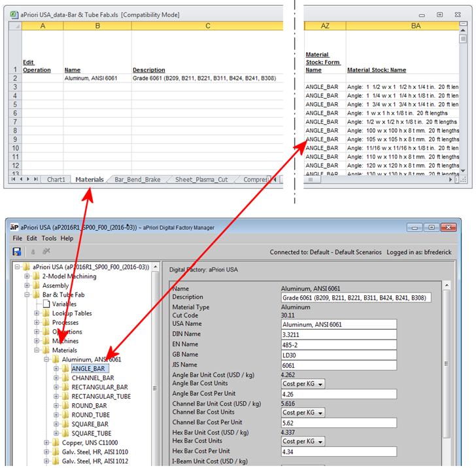Click the Material Stock: Name header cell
The image size is (476, 468).
403,52
